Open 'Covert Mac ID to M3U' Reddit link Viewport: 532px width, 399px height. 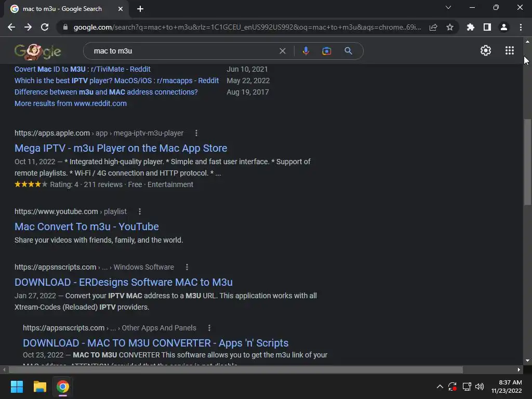point(83,69)
